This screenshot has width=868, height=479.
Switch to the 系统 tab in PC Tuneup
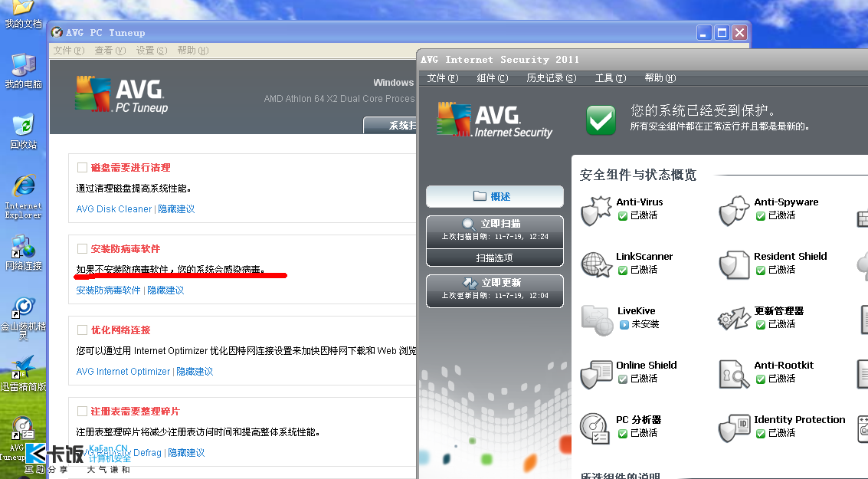coord(390,125)
